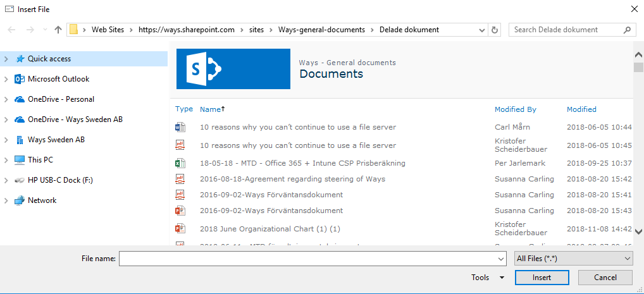Select the sites breadcrumb segment
This screenshot has width=644, height=294.
(257, 30)
